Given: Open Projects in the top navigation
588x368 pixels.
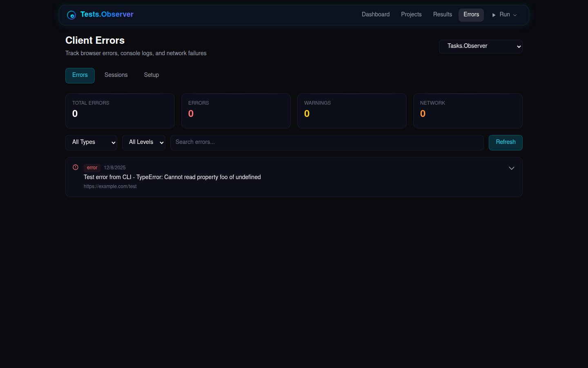Looking at the screenshot, I should (x=411, y=15).
